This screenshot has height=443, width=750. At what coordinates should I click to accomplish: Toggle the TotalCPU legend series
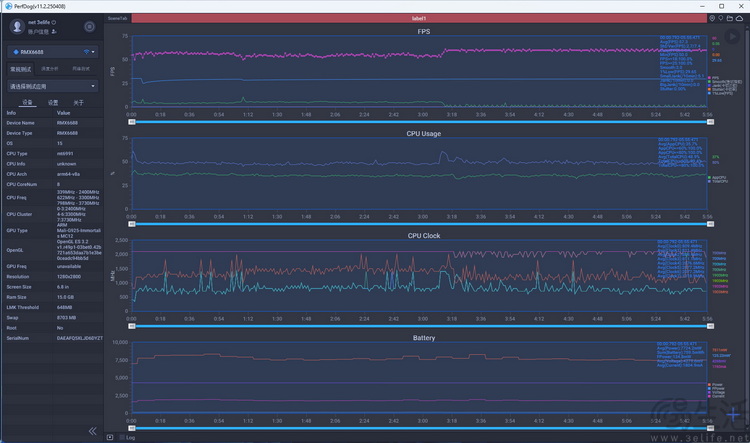click(718, 181)
